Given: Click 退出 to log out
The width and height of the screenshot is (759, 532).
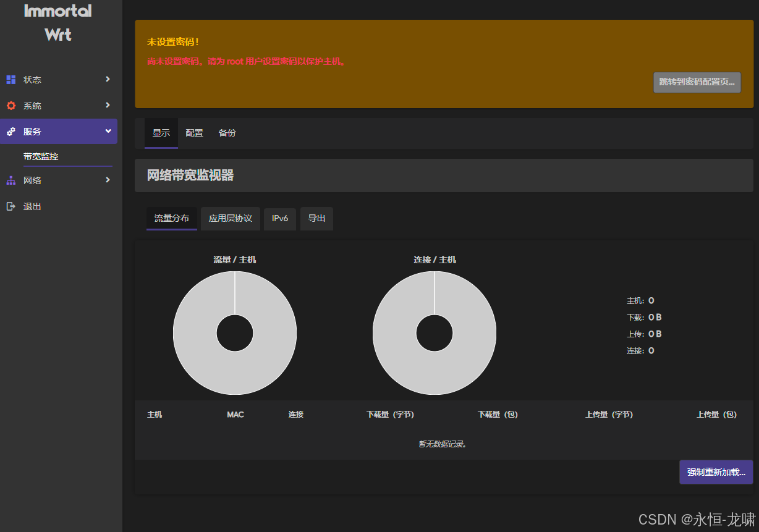Looking at the screenshot, I should (32, 206).
